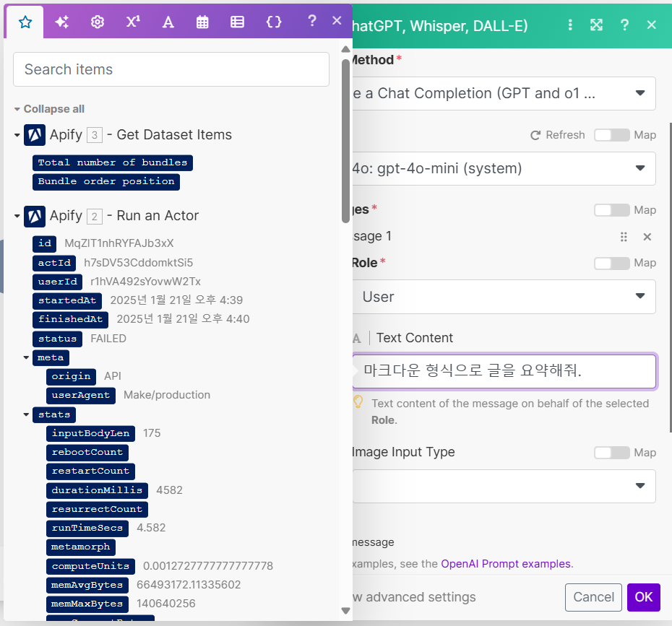Viewport: 672px width, 626px height.
Task: Switch to the general functions gear tab
Action: pyautogui.click(x=98, y=22)
